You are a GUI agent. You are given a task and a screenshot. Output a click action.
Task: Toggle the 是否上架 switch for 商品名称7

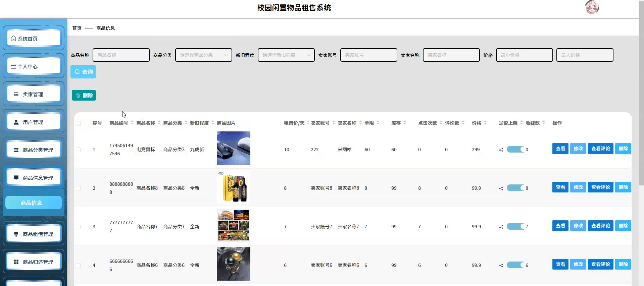(515, 227)
